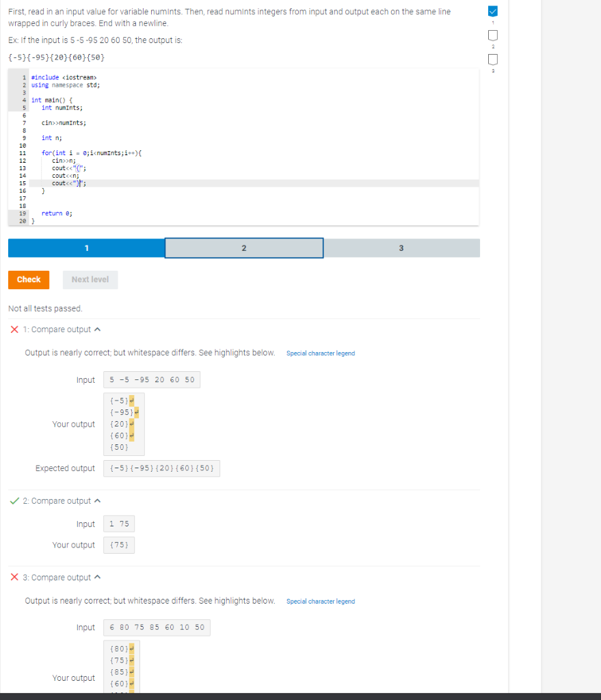Switch to level tab 3
Viewport: 601px width, 700px height.
[401, 247]
